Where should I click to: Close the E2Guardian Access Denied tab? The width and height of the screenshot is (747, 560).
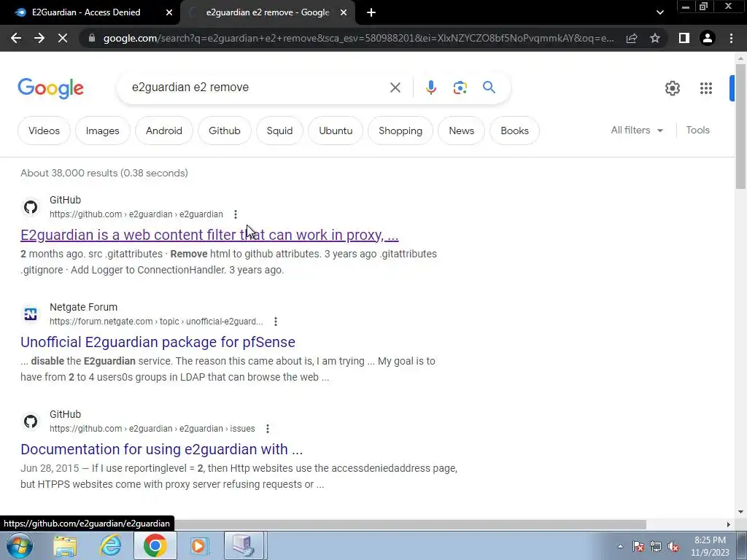coord(169,13)
